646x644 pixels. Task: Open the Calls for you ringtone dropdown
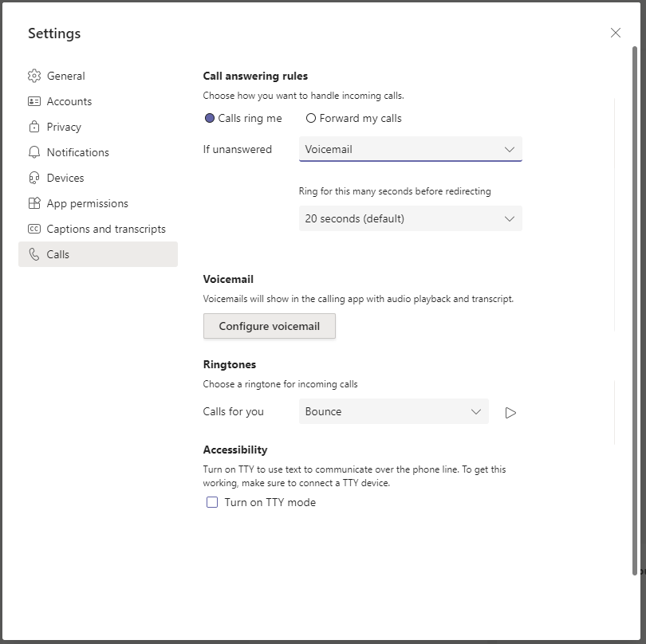394,411
